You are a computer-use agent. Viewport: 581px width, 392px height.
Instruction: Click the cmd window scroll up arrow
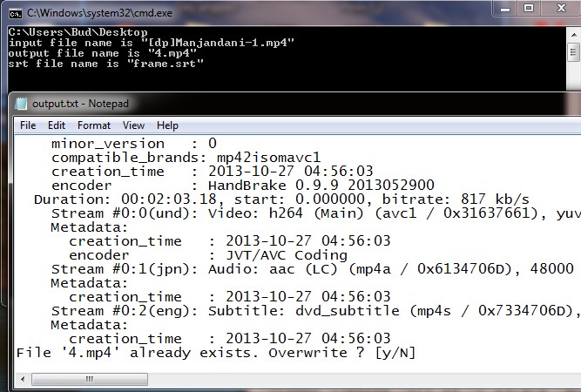pos(573,35)
